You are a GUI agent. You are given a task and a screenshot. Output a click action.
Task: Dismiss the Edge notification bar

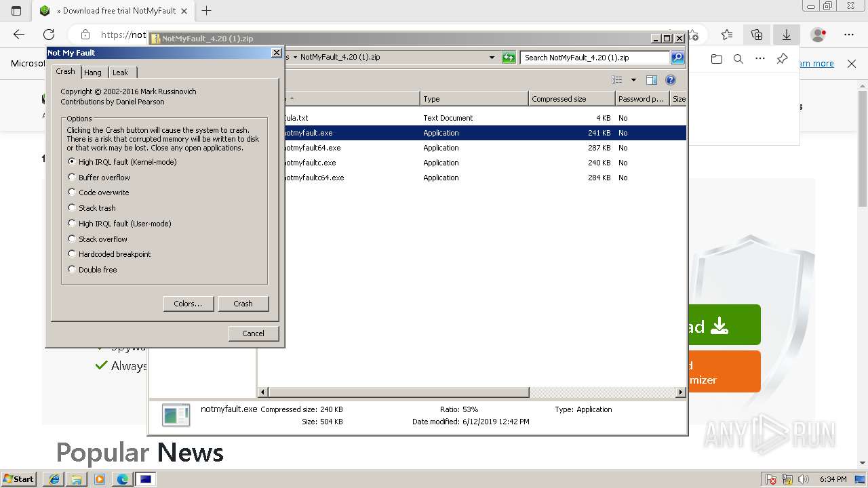(x=852, y=64)
